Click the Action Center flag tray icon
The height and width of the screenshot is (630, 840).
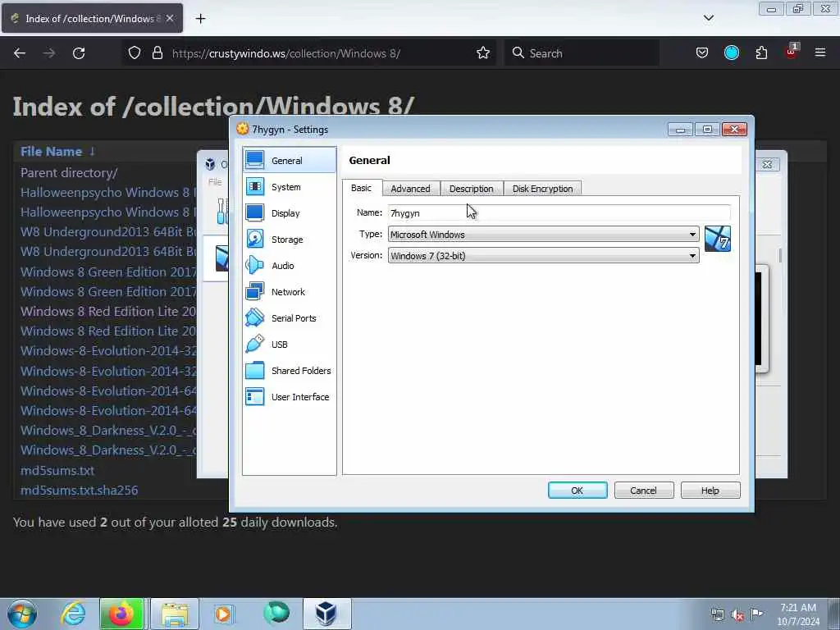pyautogui.click(x=756, y=614)
